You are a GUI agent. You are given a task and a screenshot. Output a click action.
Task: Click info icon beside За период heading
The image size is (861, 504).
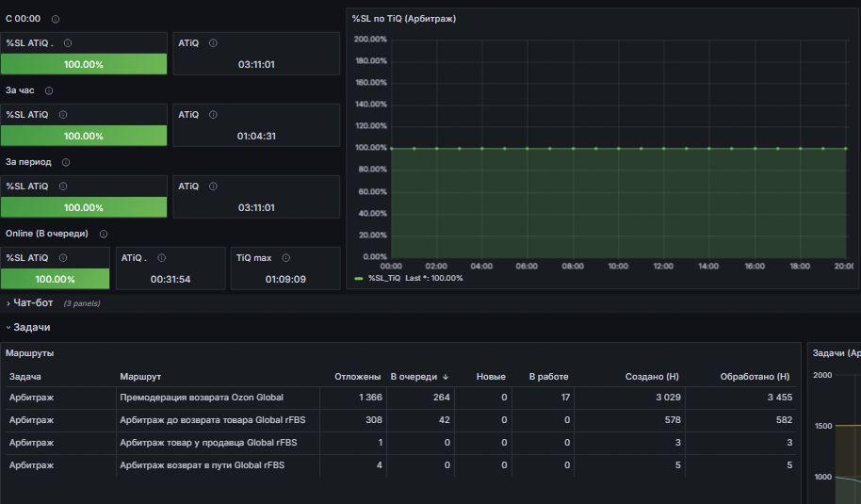[66, 163]
